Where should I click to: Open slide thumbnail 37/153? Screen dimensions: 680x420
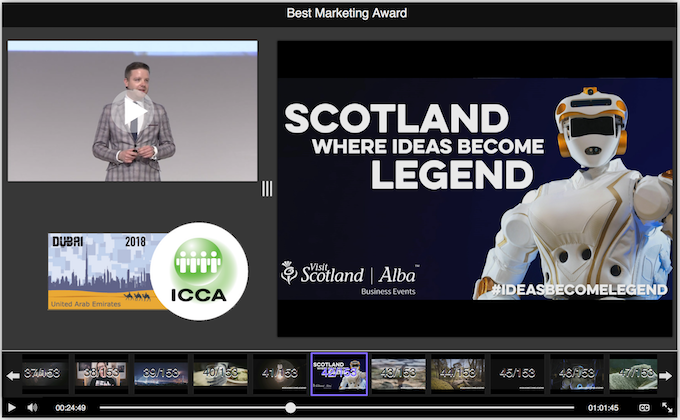click(45, 374)
